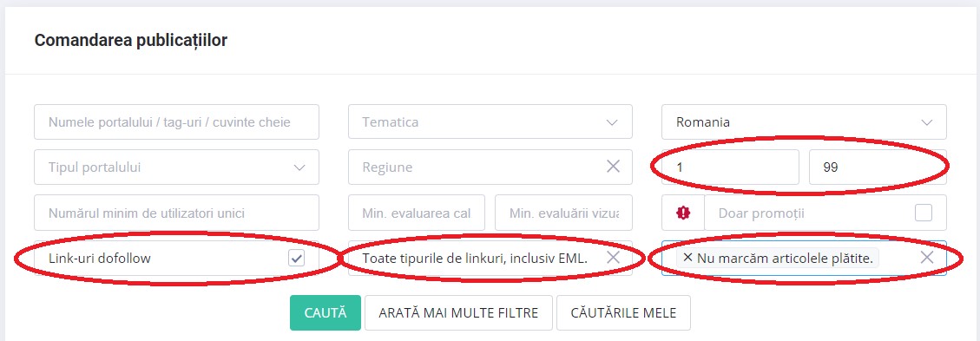Expand the Tematica dropdown
Viewport: 980px width, 341px height.
490,121
